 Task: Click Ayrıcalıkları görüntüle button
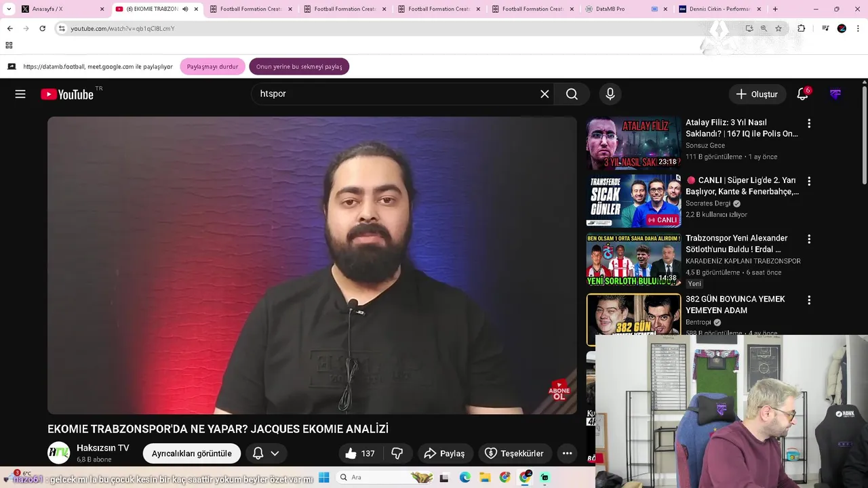192,453
